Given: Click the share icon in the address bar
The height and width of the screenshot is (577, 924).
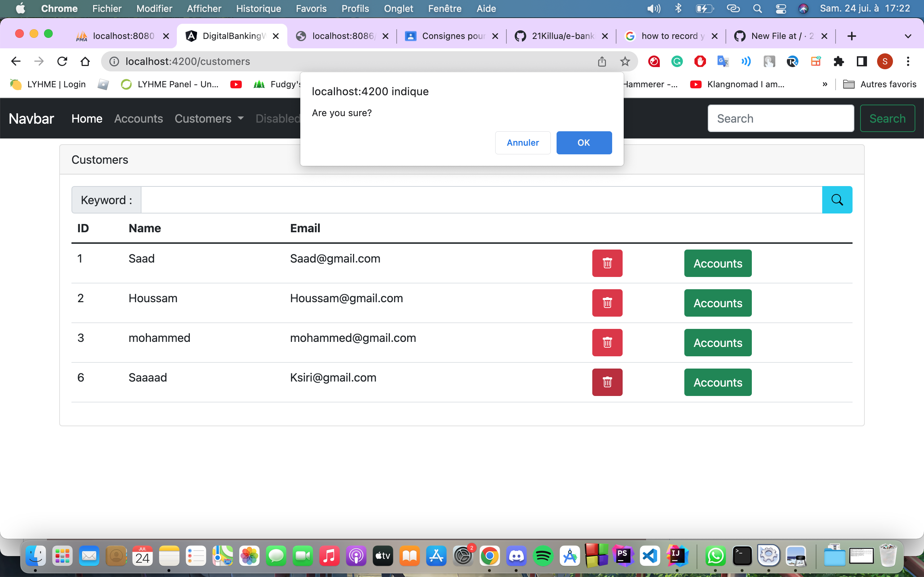Looking at the screenshot, I should 602,61.
